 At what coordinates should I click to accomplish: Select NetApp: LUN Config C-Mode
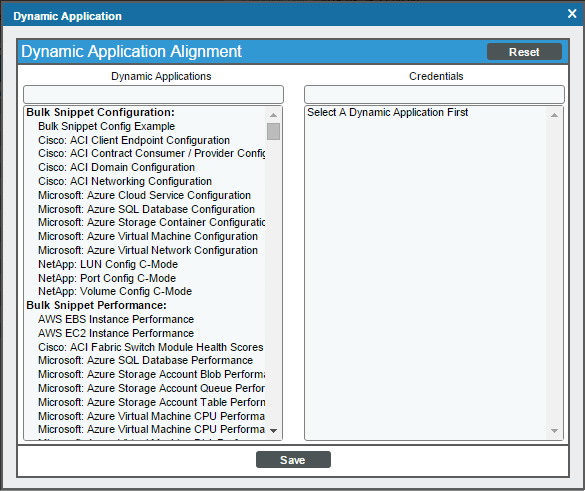coord(108,264)
